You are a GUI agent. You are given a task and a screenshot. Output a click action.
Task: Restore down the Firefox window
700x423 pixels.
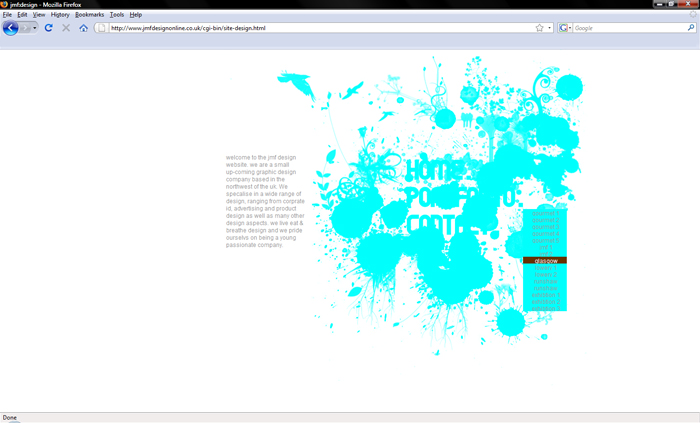pos(671,4)
